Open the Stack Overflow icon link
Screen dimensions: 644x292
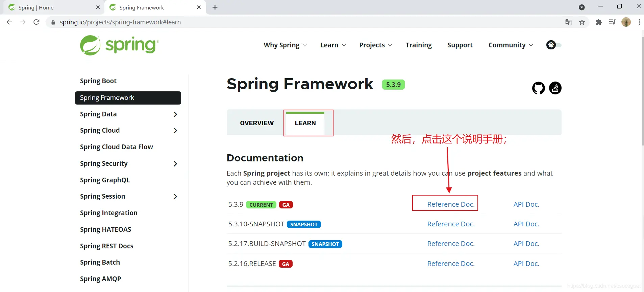pyautogui.click(x=555, y=88)
